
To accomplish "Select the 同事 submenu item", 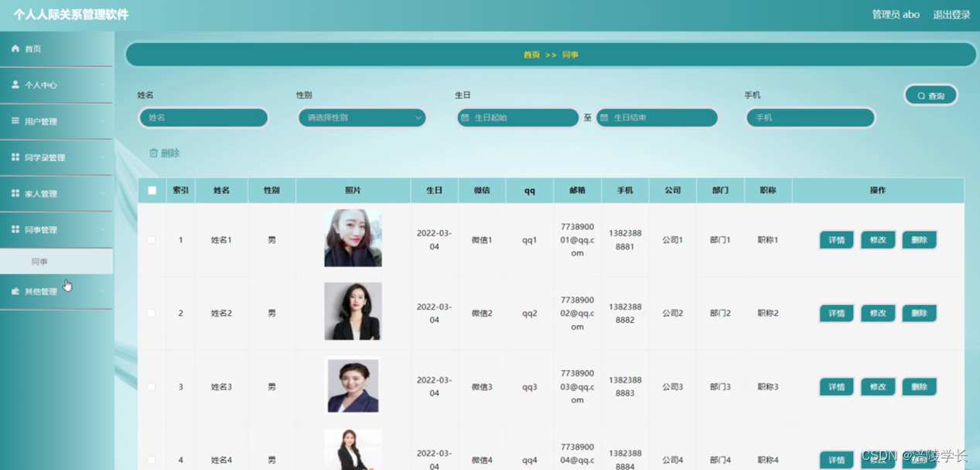I will 56,262.
